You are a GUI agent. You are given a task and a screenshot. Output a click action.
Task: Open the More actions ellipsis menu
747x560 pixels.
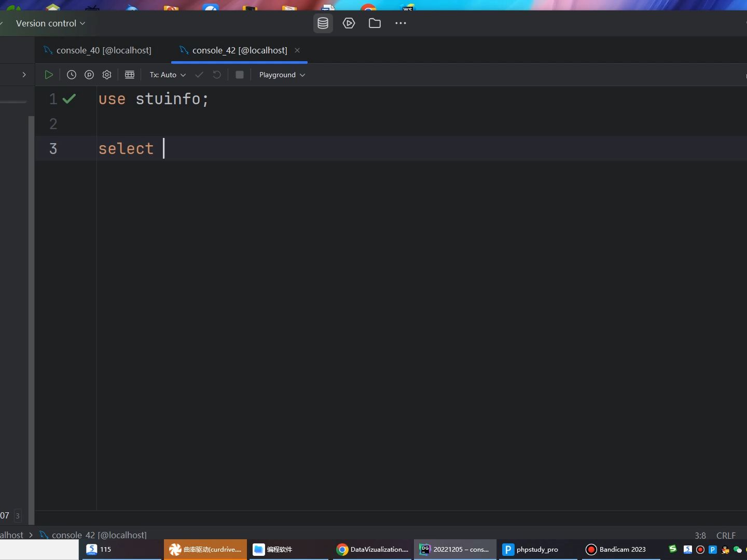tap(400, 23)
